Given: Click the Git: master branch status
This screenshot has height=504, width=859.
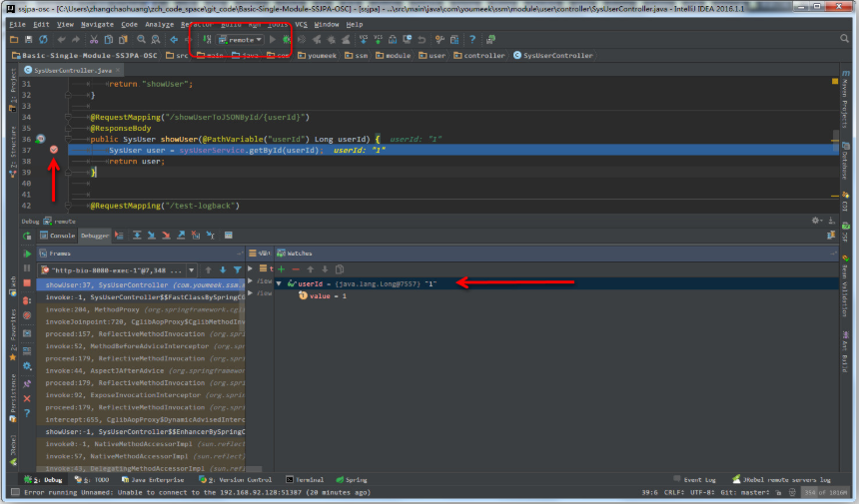Looking at the screenshot, I should pyautogui.click(x=745, y=492).
